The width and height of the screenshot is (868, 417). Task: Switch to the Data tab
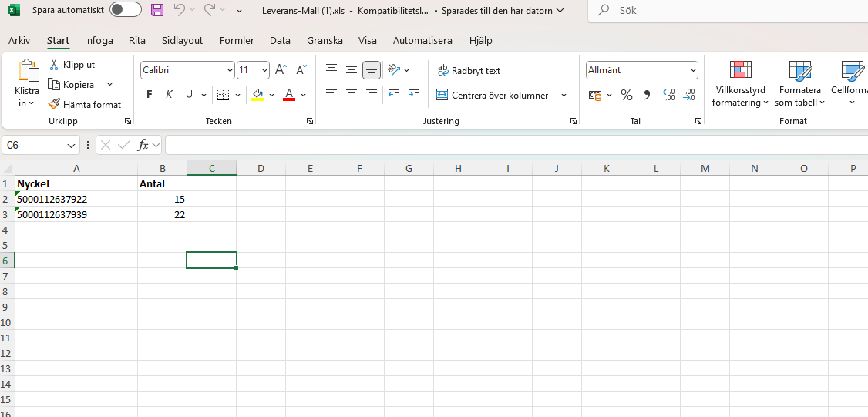(280, 40)
